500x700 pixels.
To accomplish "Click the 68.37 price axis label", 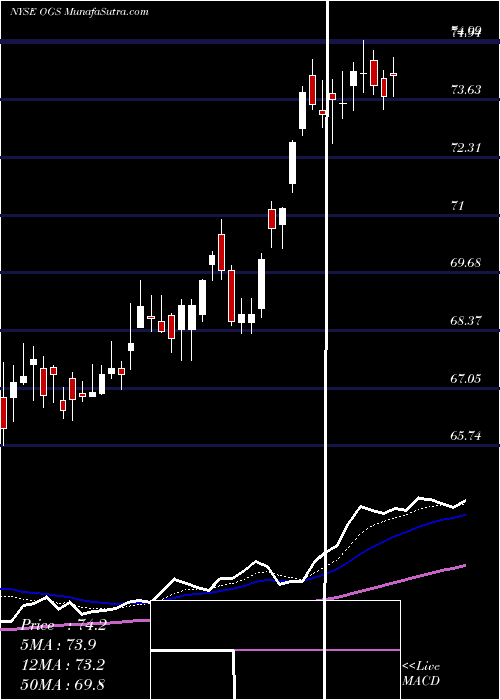I will coord(467,321).
